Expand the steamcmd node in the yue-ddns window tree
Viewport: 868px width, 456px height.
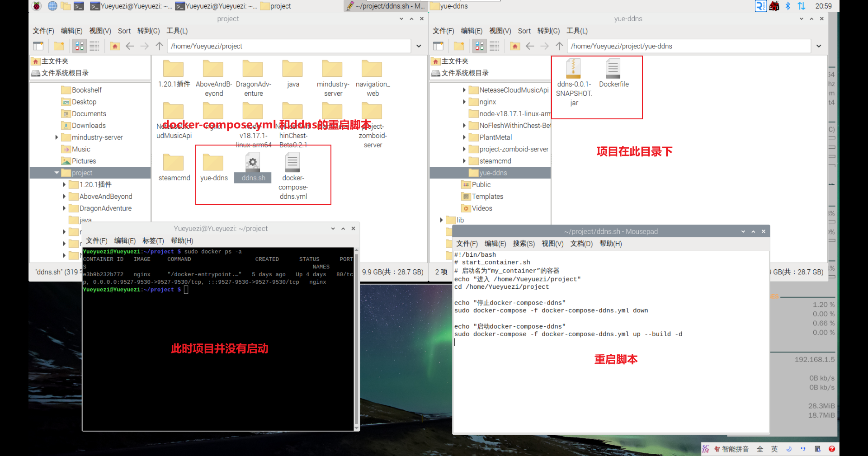[464, 161]
